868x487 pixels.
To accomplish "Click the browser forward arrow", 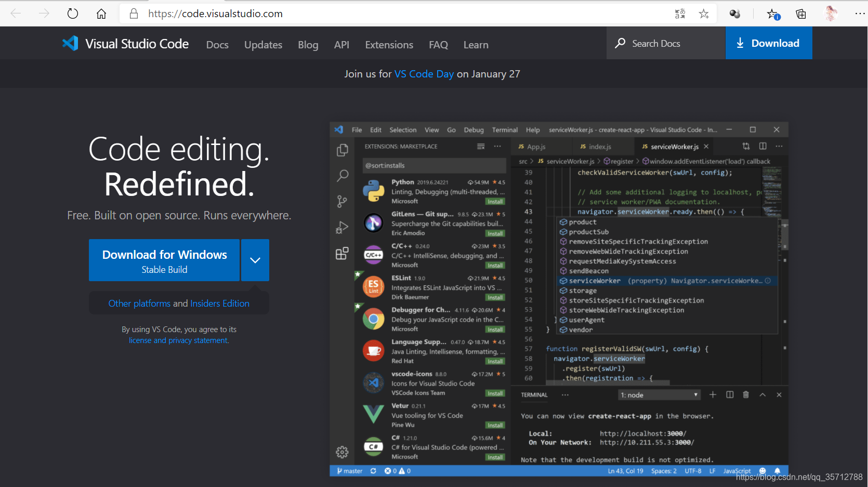I will point(44,14).
